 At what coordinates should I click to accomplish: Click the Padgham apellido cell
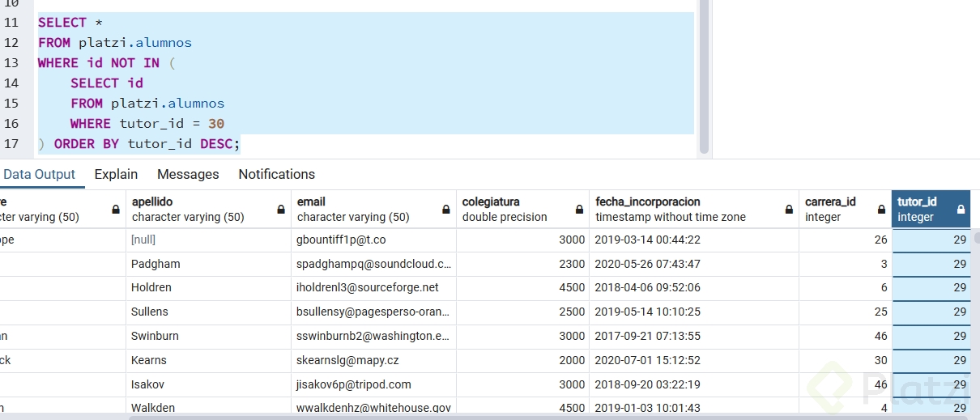click(209, 264)
